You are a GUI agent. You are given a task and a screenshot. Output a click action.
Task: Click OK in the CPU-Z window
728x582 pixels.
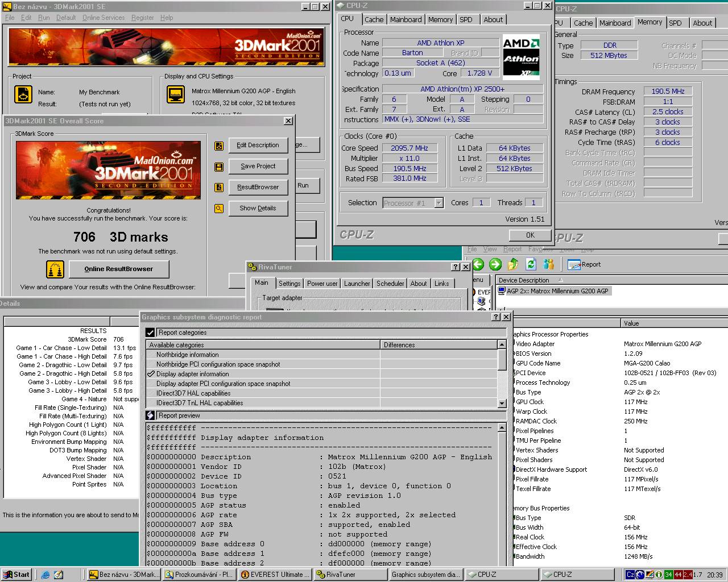[530, 235]
